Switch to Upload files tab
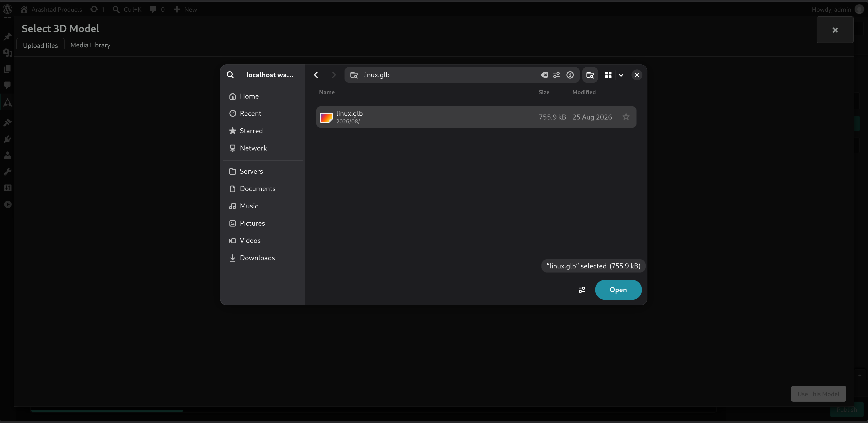 [x=40, y=46]
